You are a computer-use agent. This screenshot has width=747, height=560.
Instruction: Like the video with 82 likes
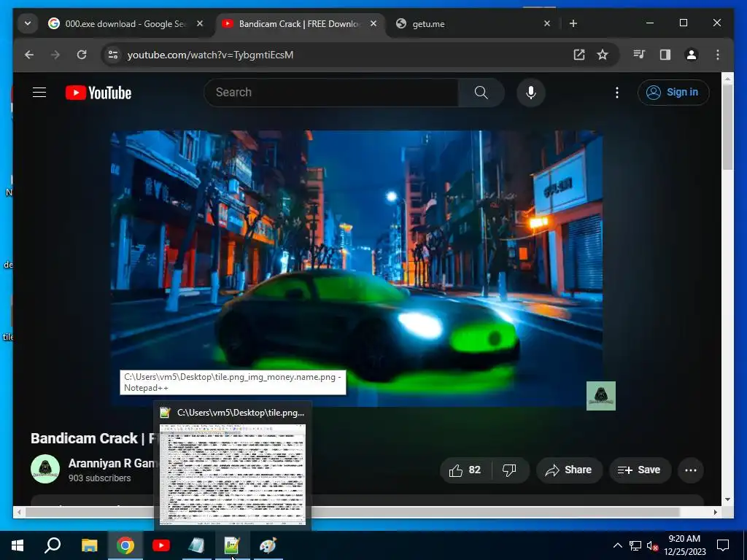tap(466, 470)
